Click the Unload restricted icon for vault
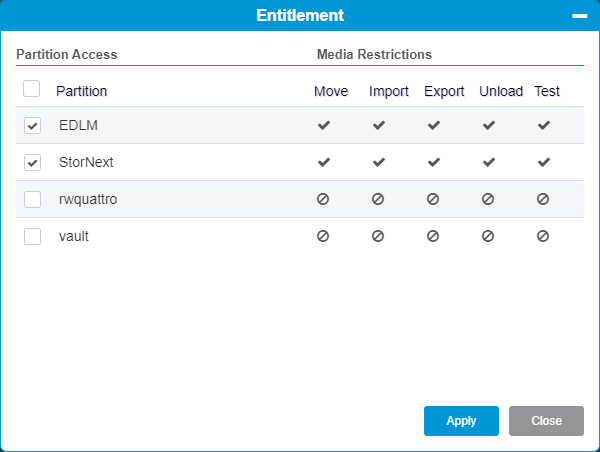 coord(488,236)
